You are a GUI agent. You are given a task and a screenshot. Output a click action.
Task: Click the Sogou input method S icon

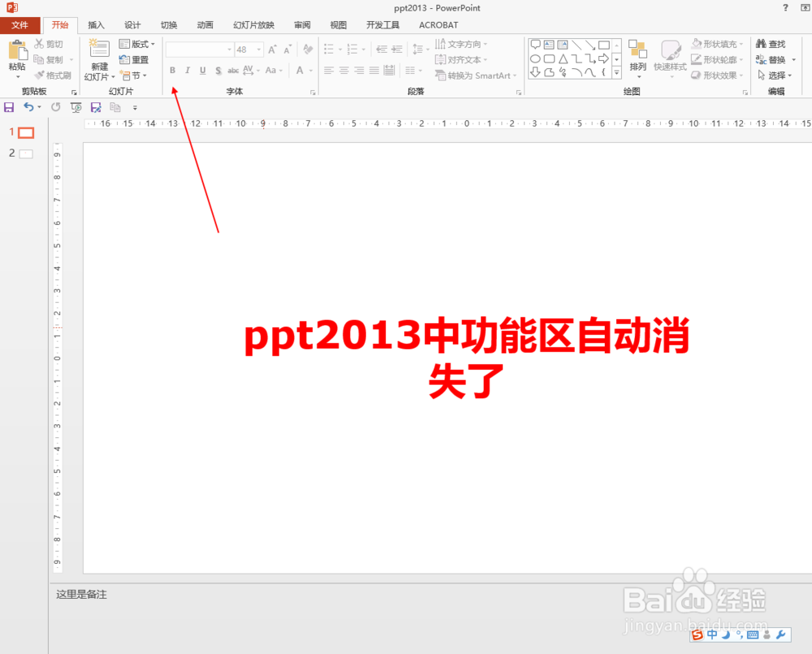698,635
